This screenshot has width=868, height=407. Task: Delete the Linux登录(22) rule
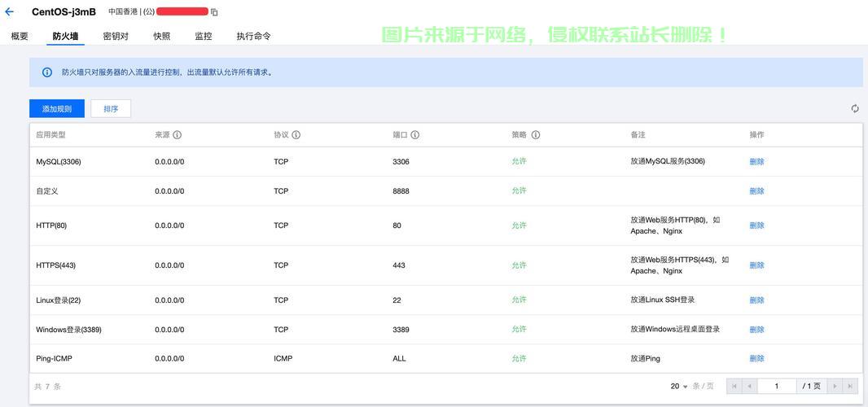756,300
